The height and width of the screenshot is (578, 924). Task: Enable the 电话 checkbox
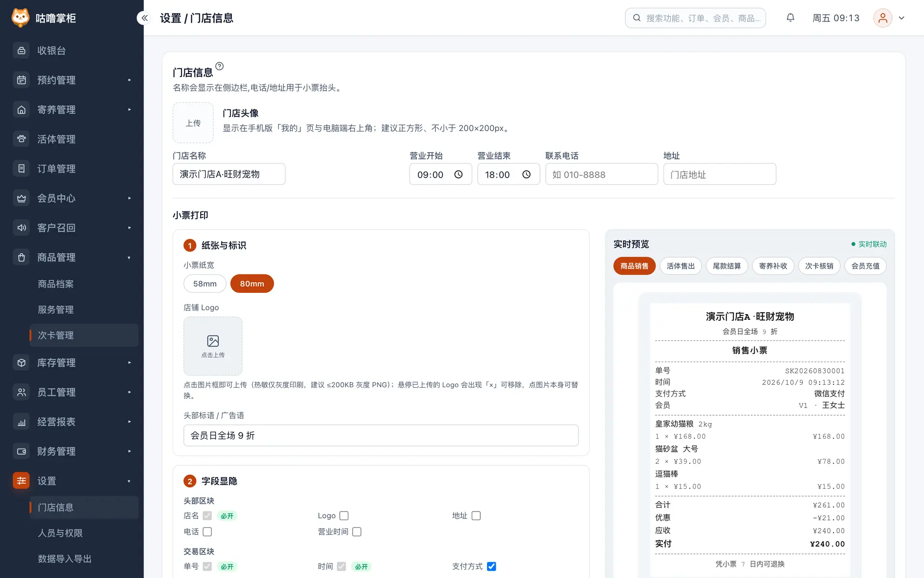tap(207, 532)
